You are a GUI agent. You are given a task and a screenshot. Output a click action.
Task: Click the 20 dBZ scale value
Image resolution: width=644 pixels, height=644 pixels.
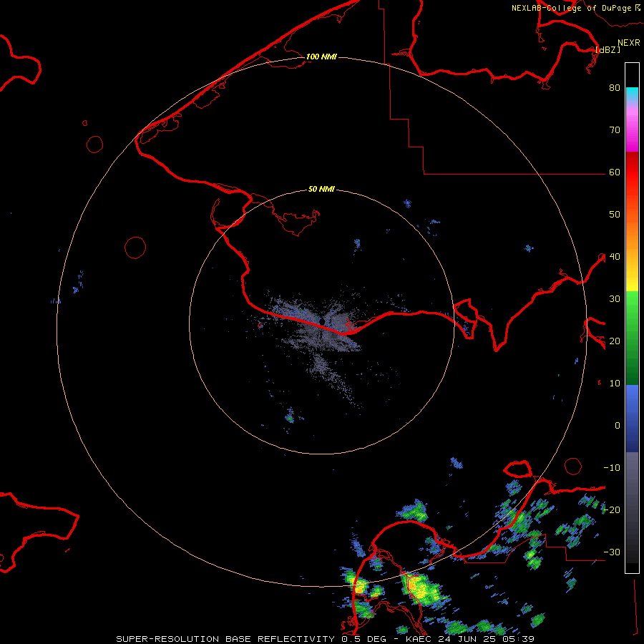(x=615, y=341)
